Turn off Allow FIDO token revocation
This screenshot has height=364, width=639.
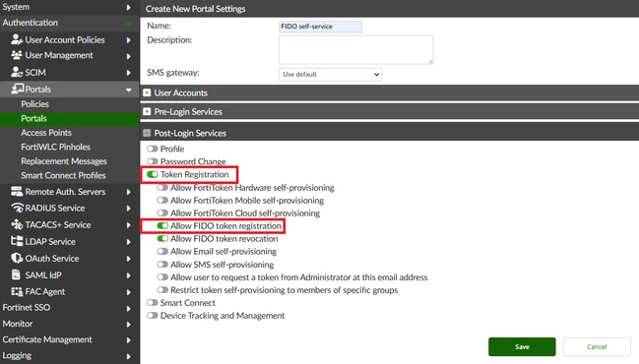(x=162, y=239)
